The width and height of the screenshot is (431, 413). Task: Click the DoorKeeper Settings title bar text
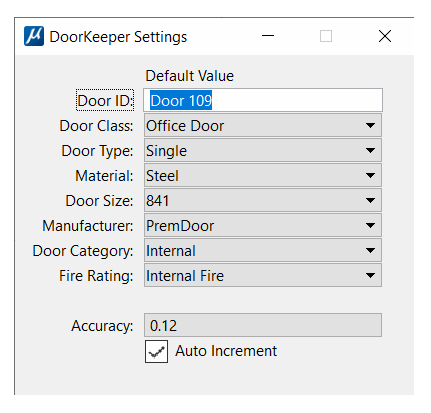(x=118, y=37)
